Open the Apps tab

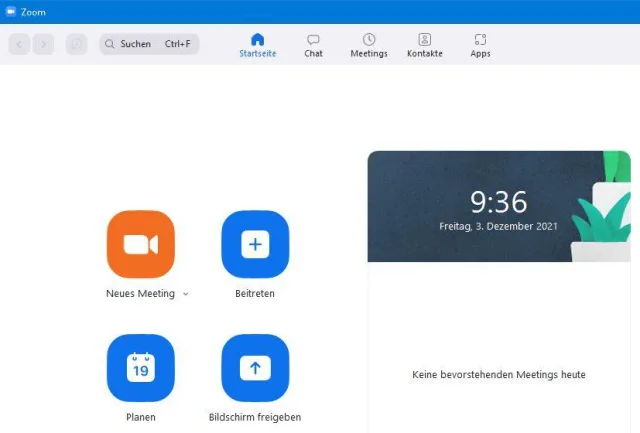(480, 45)
